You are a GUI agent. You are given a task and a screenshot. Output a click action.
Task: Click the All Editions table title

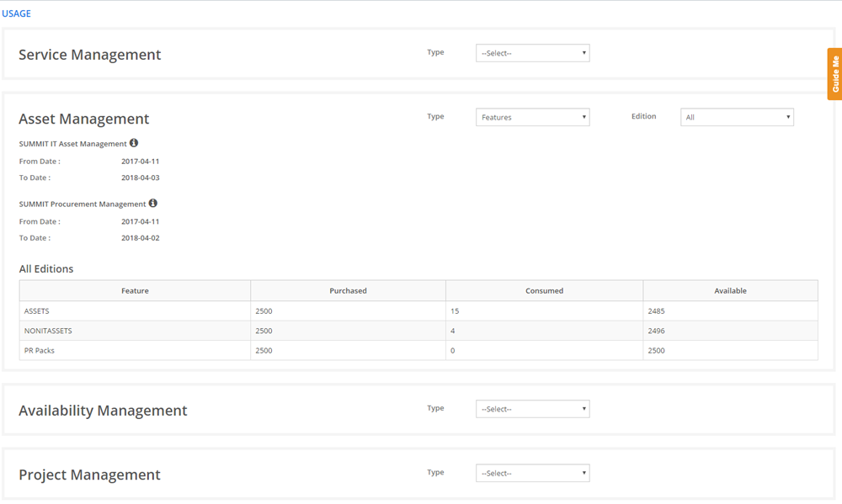tap(46, 269)
